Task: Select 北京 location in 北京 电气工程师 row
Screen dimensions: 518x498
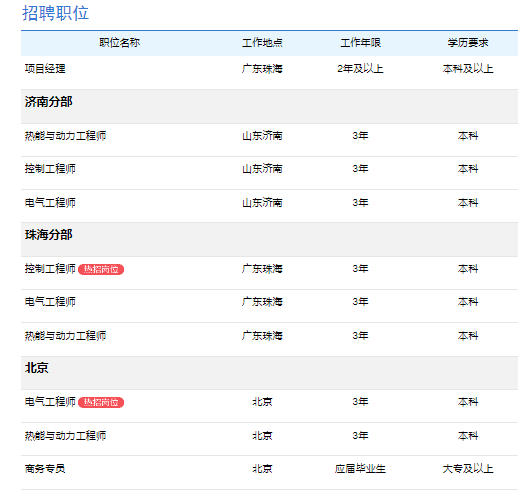Action: (x=262, y=402)
